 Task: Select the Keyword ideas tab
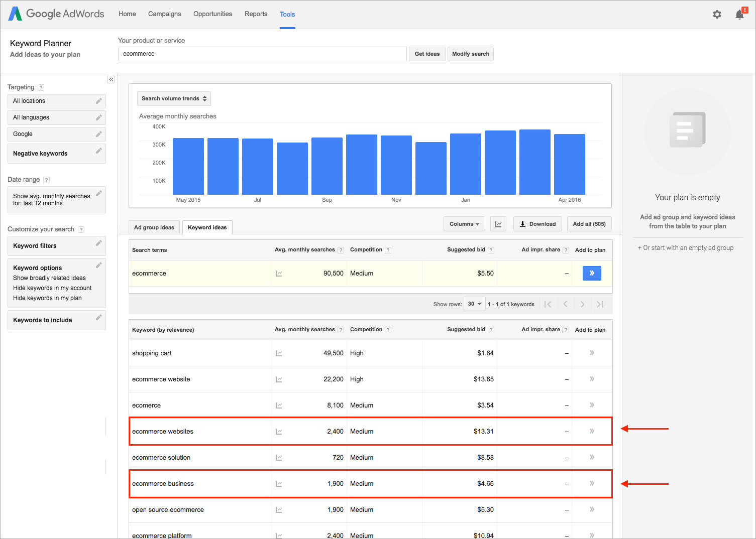tap(207, 227)
